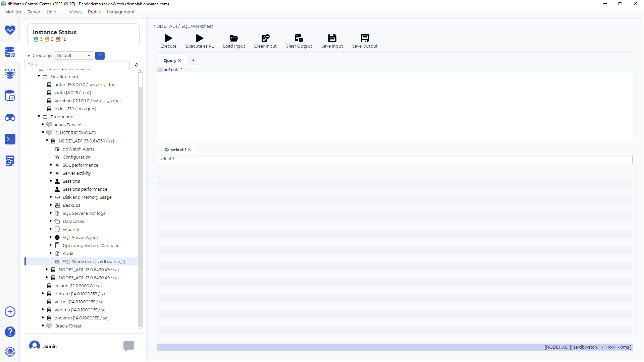This screenshot has width=644, height=362.
Task: Select dbWatch Alerts tree item
Action: tap(78, 149)
